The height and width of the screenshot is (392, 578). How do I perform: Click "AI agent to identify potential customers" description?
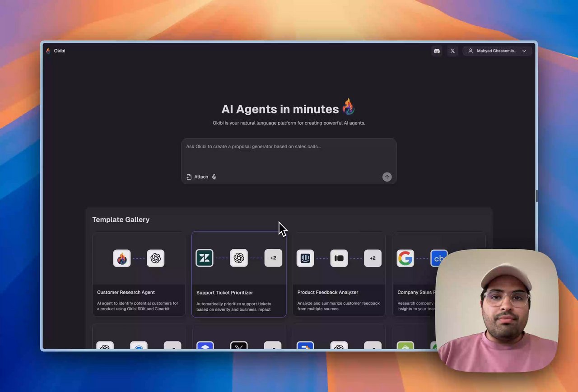pyautogui.click(x=138, y=306)
